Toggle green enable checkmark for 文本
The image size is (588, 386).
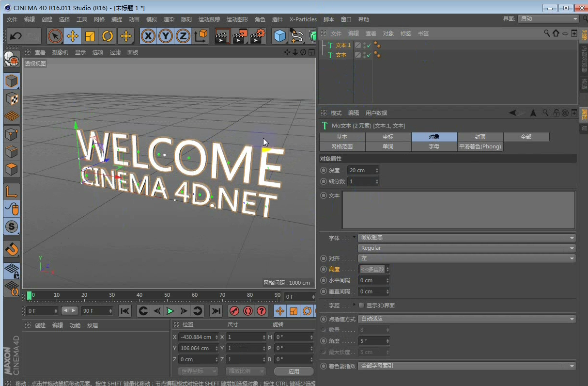click(369, 55)
